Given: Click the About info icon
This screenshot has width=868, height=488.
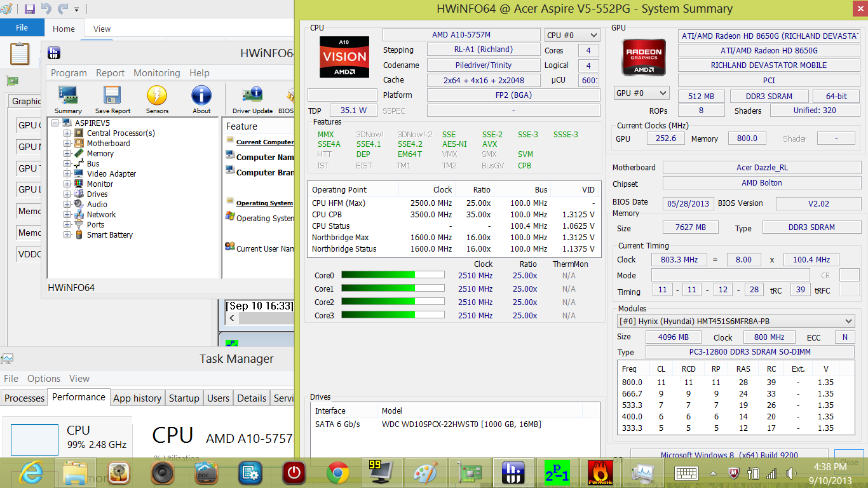Looking at the screenshot, I should coord(201,100).
